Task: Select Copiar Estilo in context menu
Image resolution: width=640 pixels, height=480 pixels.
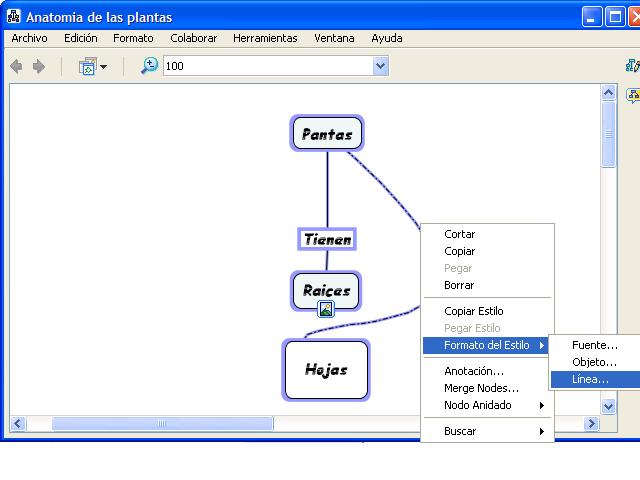Action: tap(474, 311)
